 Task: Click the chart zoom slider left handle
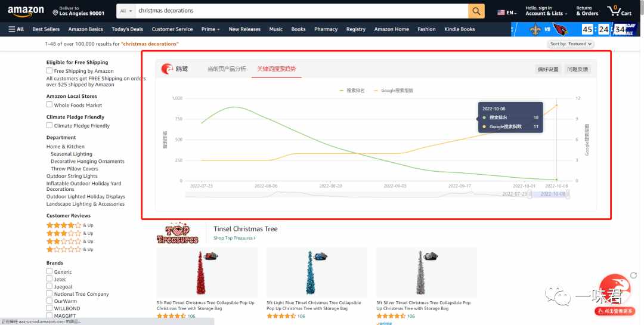click(x=530, y=194)
